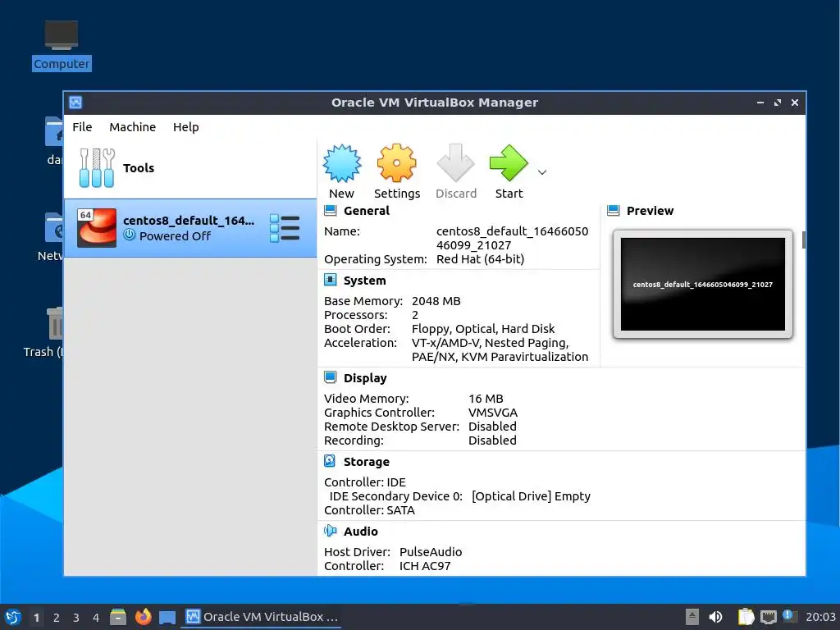Open the Audio settings header link
Screen dimensions: 840x630
(361, 531)
